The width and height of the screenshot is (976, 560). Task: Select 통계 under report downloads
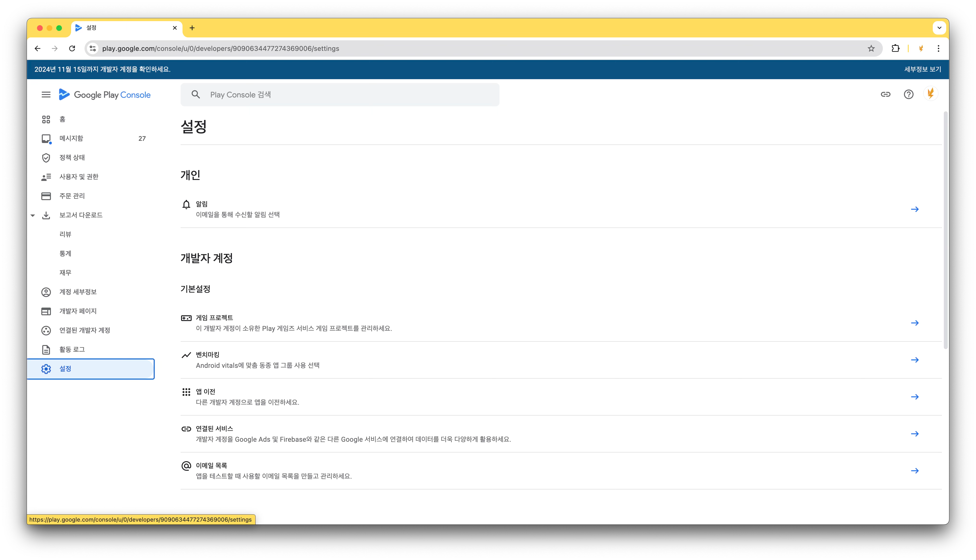click(65, 253)
